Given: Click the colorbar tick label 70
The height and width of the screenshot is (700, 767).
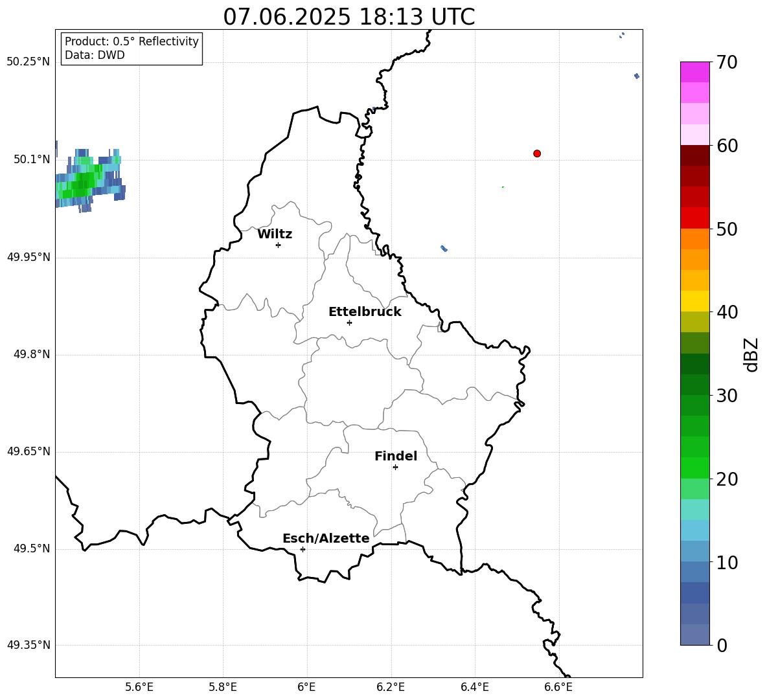Looking at the screenshot, I should tap(727, 62).
